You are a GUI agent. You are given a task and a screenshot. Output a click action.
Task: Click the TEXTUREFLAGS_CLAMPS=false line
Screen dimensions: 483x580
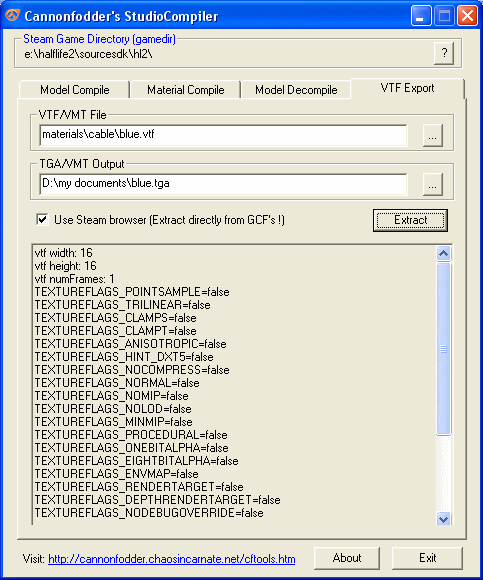click(115, 318)
